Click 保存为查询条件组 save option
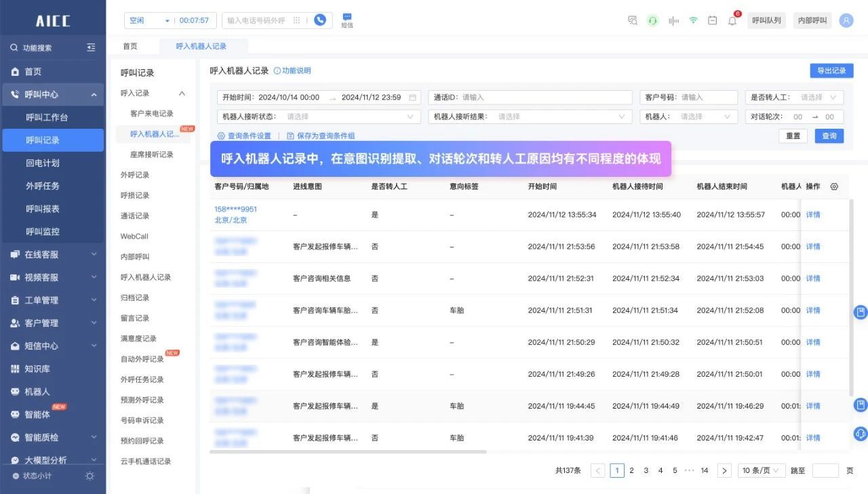This screenshot has height=494, width=868. point(321,136)
